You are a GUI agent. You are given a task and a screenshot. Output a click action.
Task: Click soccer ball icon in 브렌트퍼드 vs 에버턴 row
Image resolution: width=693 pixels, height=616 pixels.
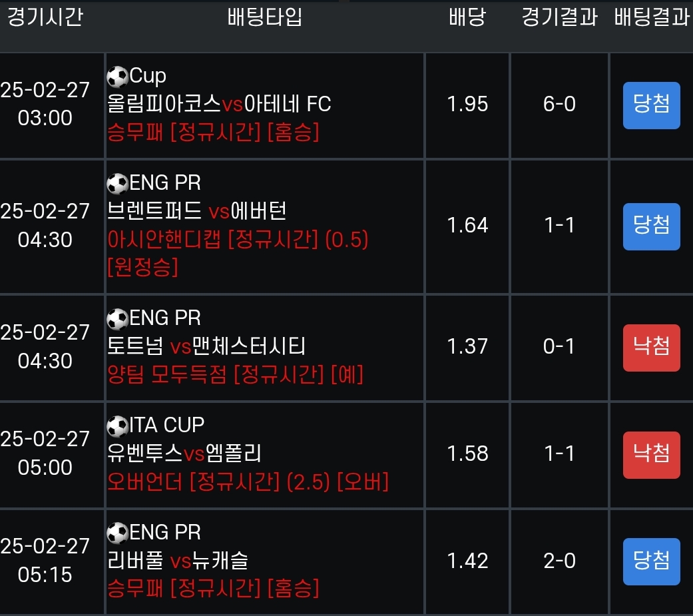tap(118, 183)
